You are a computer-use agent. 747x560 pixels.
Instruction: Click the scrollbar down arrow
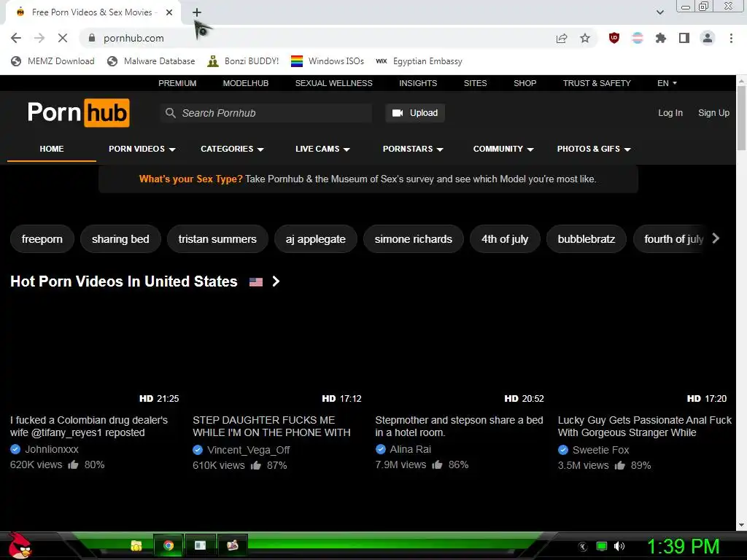tap(741, 525)
